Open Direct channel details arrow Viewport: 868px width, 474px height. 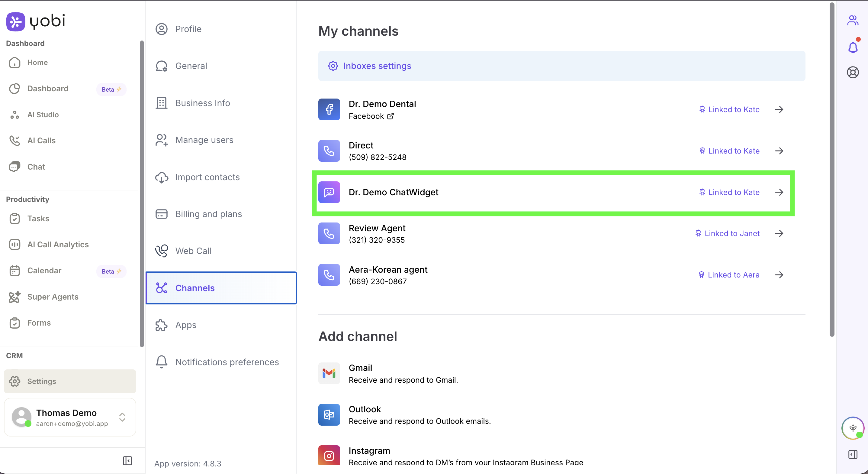tap(779, 151)
